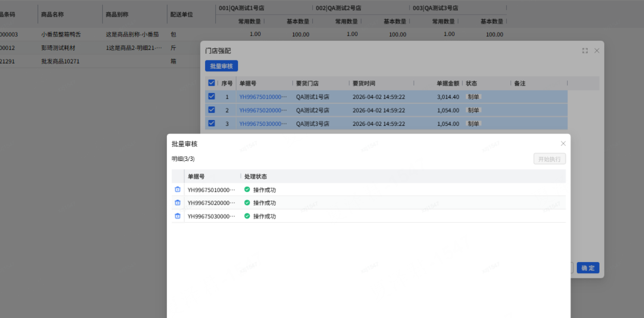Close the 批量审核 dialog

tap(563, 143)
